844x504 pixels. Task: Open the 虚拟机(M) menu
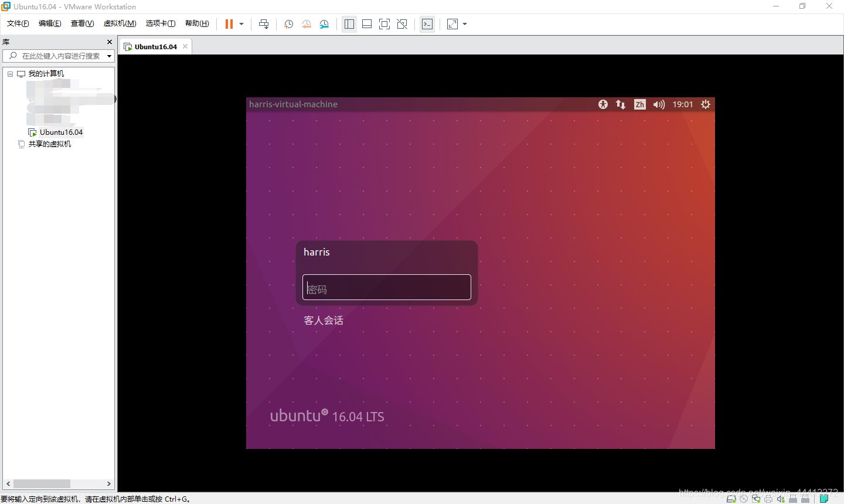click(120, 23)
